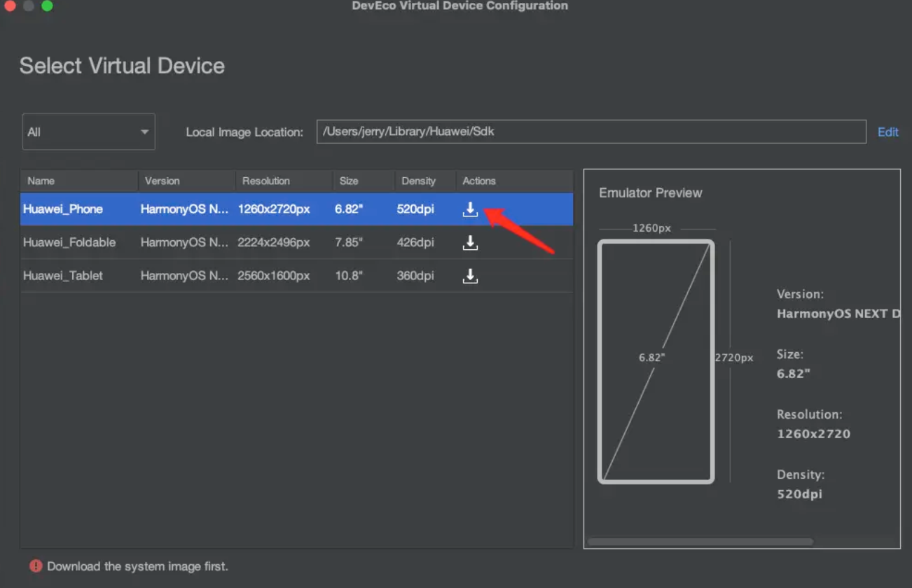Click the 7.85" size cell

point(349,243)
